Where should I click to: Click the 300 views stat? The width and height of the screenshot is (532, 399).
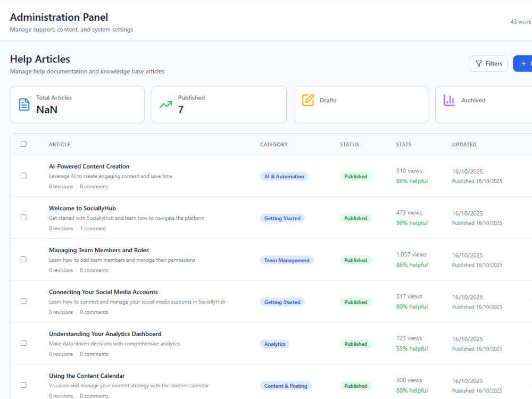tap(409, 380)
